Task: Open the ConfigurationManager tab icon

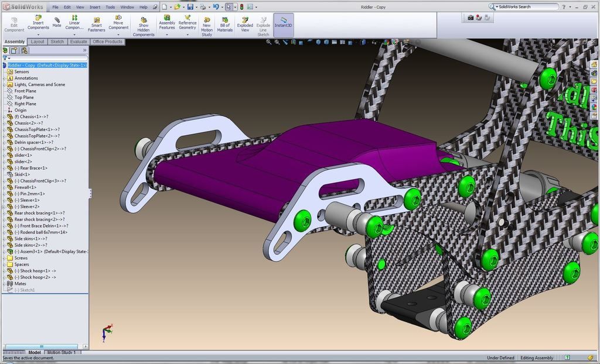Action: tap(25, 50)
